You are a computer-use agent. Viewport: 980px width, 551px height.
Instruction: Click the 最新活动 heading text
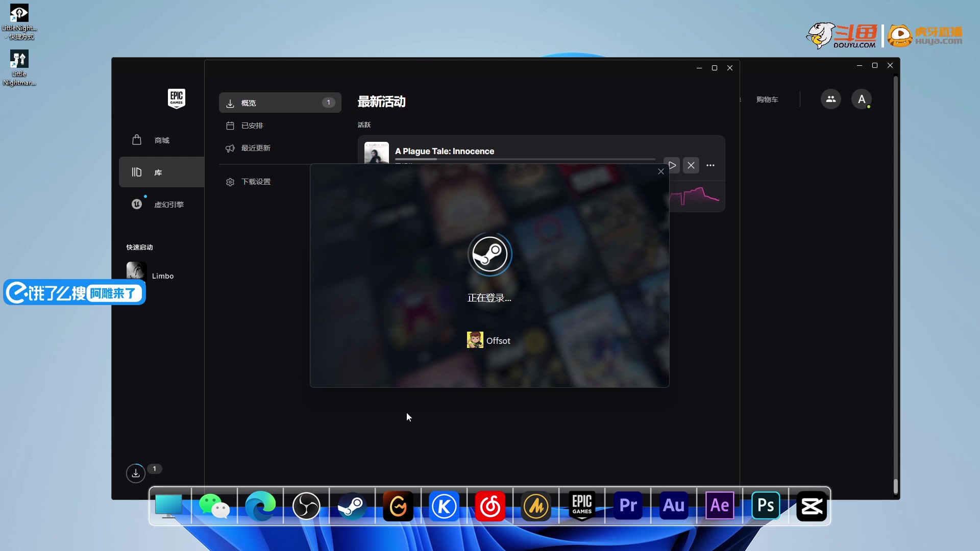click(x=381, y=102)
